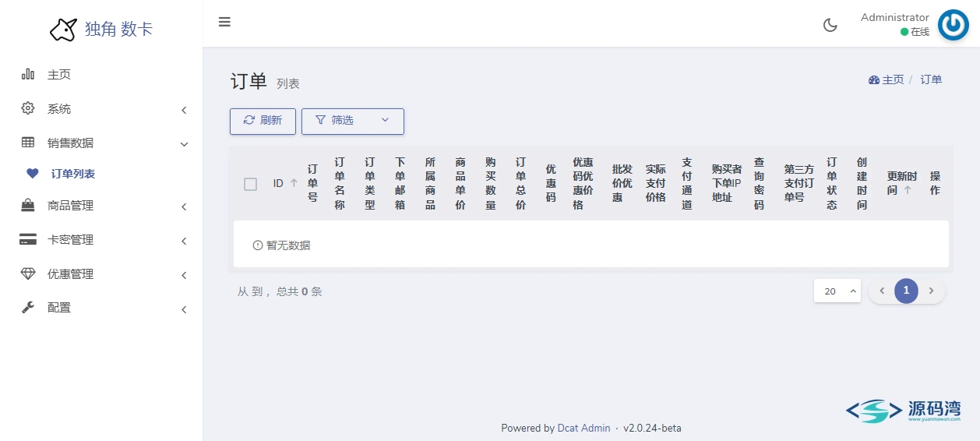Click the 创建时间 column header

tap(862, 183)
